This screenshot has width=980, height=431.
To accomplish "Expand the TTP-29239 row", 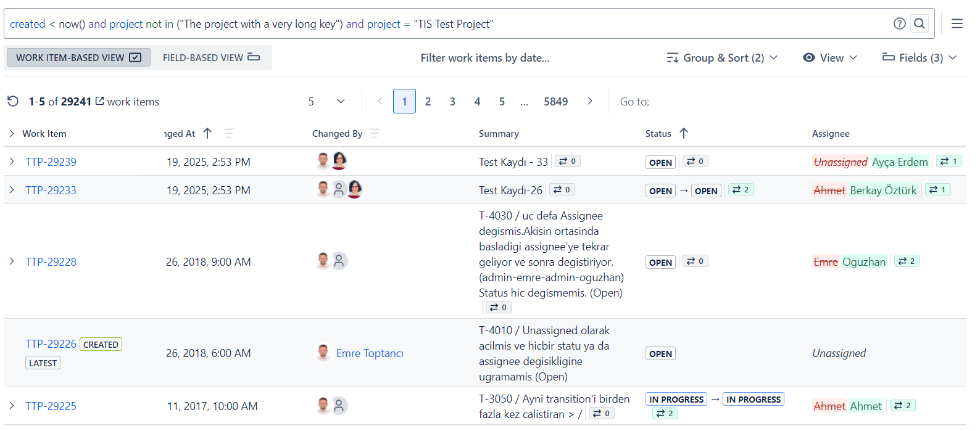I will point(12,162).
